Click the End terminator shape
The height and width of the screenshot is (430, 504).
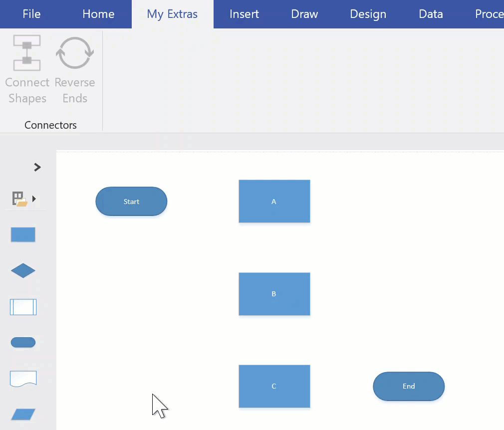coord(409,386)
